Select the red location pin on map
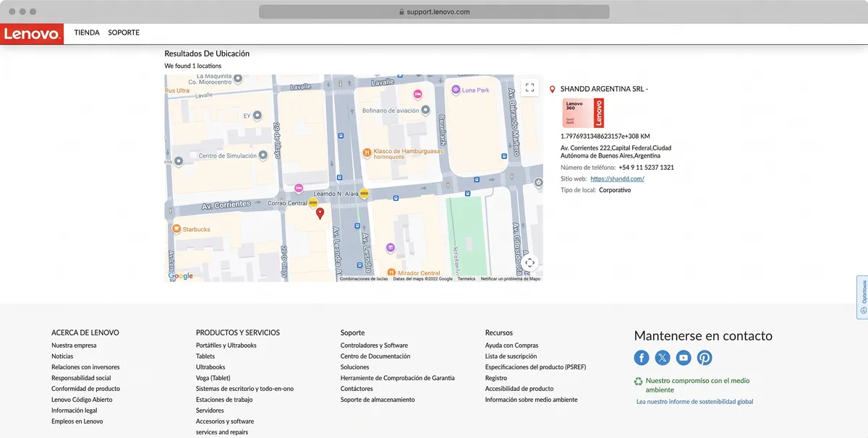 [320, 213]
